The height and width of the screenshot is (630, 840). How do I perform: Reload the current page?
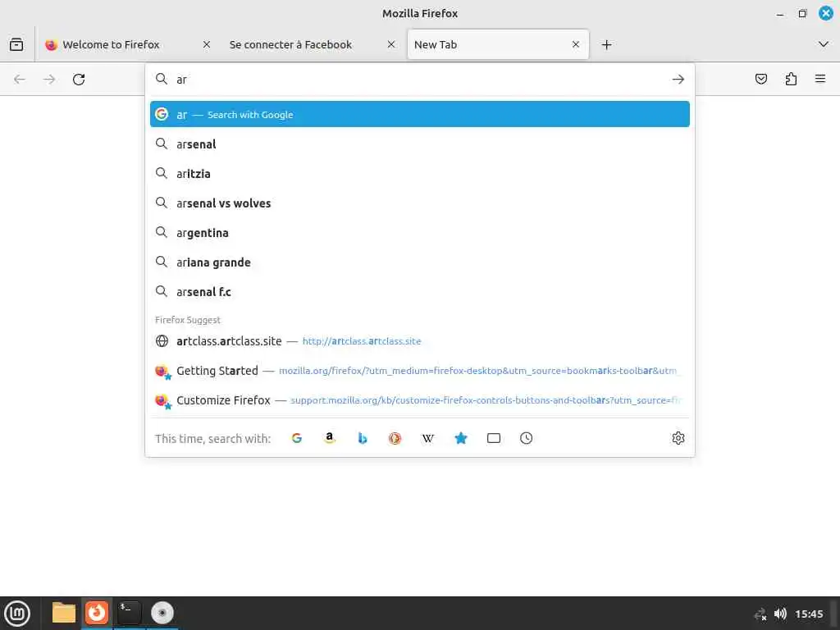pos(79,80)
